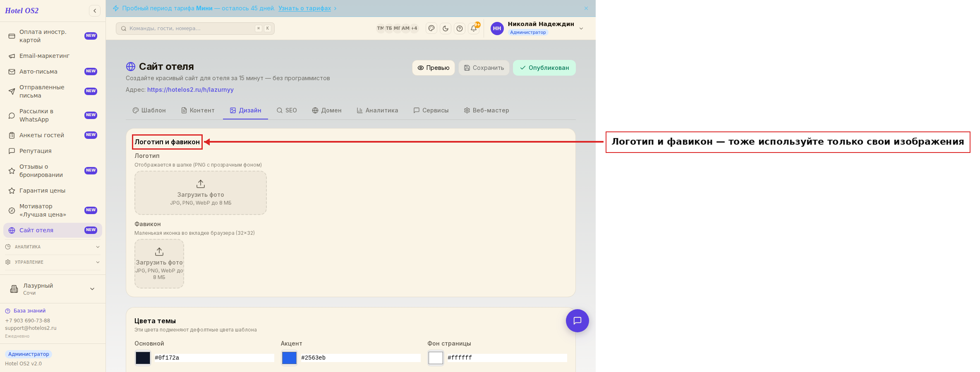Open the Лазурный hotel selector dropdown
The image size is (980, 372).
(53, 289)
